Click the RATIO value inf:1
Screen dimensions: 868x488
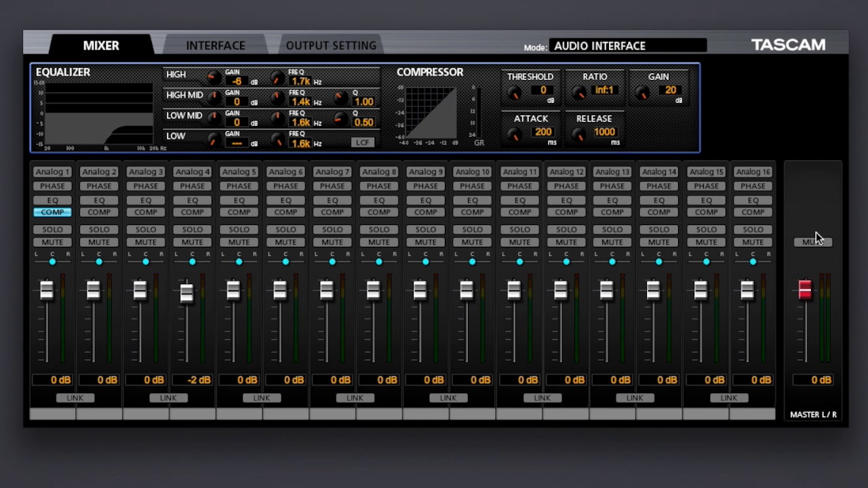click(604, 90)
